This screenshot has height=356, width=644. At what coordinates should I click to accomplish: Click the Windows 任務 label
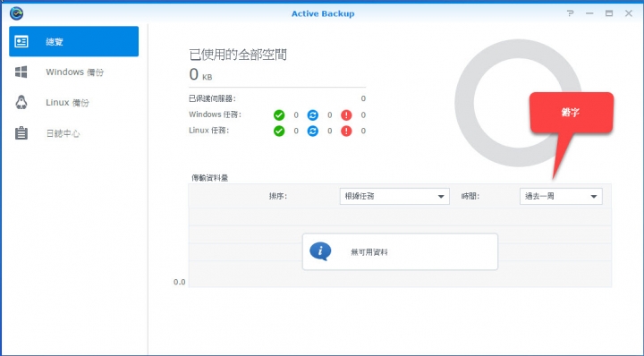215,114
